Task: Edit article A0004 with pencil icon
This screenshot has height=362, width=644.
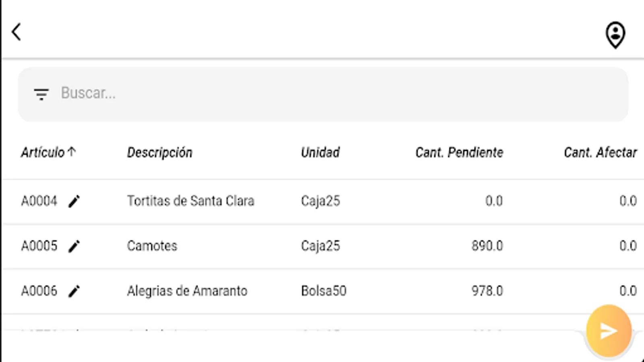Action: [74, 201]
